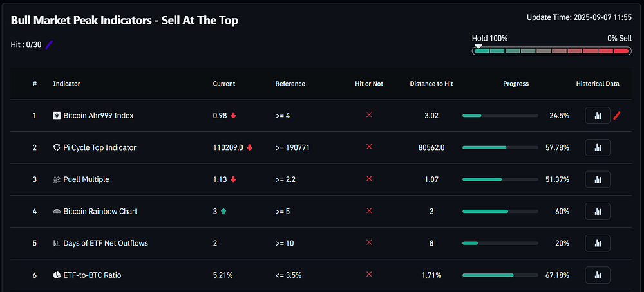Open historical data chart for ETF-to-BTC Ratio

pos(598,275)
